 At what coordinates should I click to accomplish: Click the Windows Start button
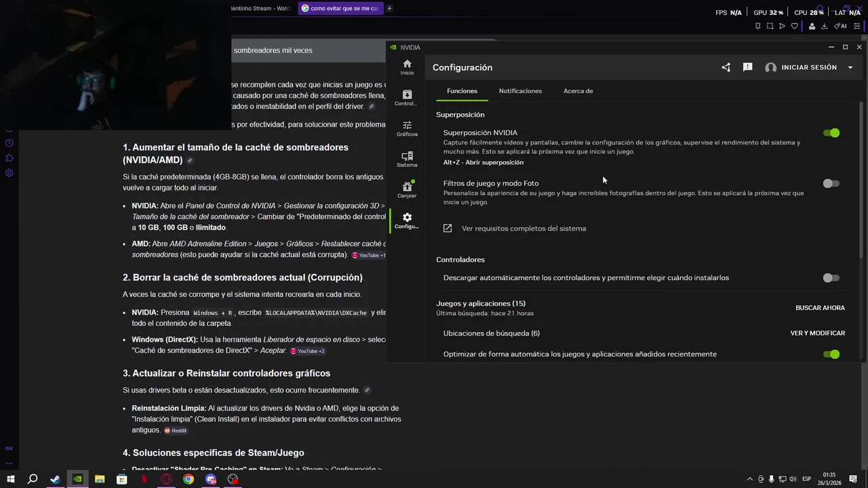(10, 479)
